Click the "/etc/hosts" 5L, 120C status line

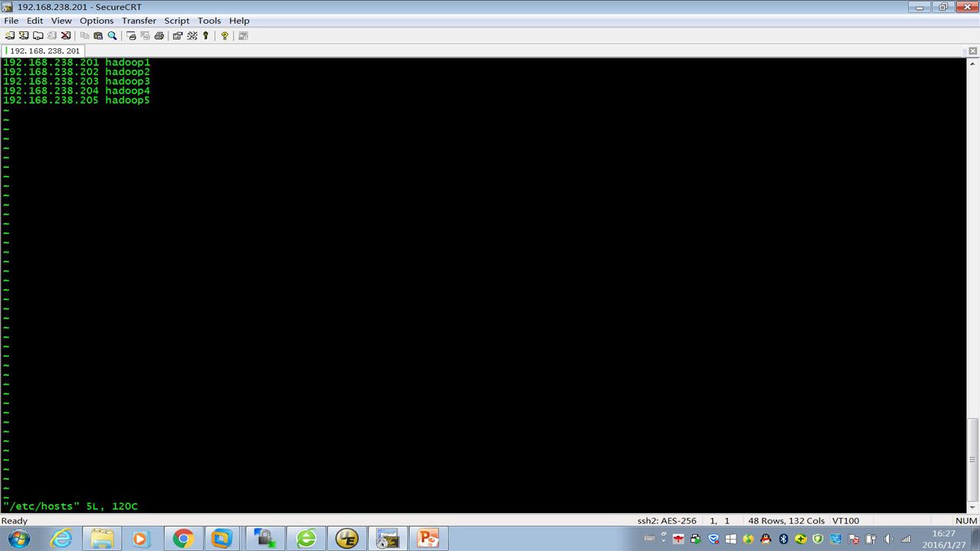[70, 506]
